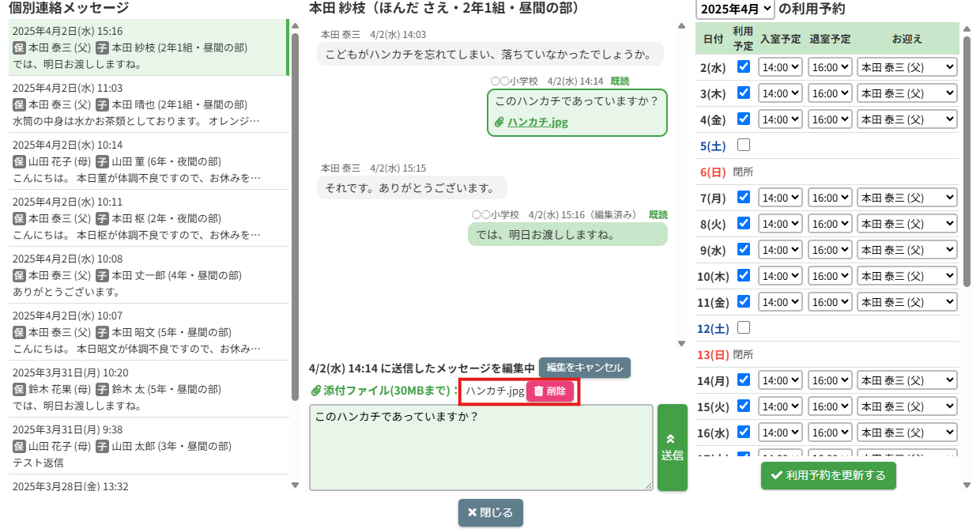Click the chat pane scroll-up arrow
980x529 pixels.
point(681,26)
